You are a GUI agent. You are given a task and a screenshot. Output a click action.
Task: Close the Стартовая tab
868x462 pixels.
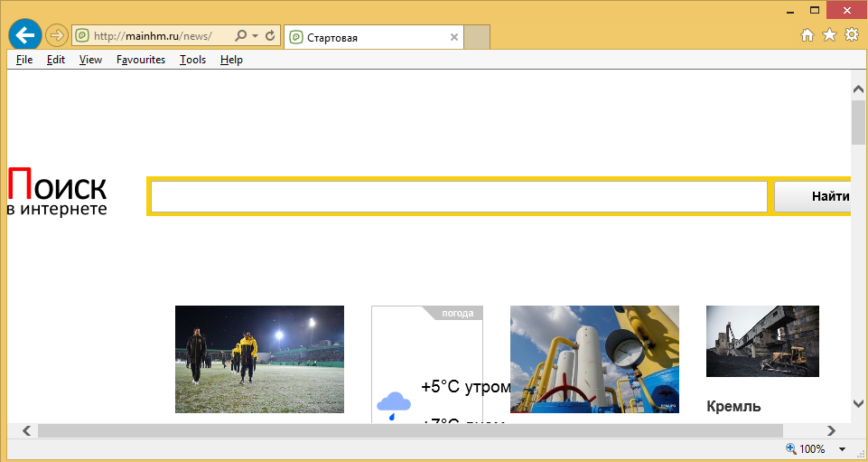[454, 37]
